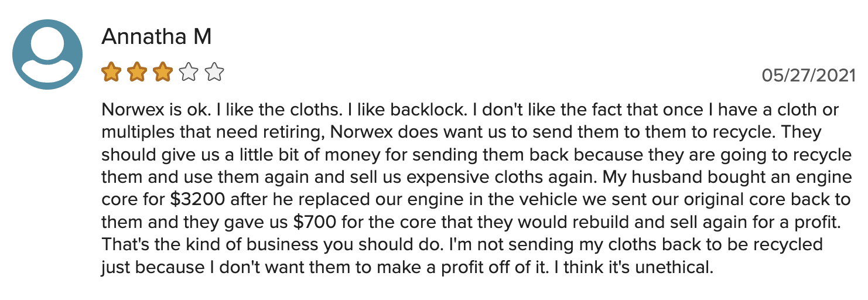Click the review date 05/27/2021
The height and width of the screenshot is (300, 868).
pos(808,76)
